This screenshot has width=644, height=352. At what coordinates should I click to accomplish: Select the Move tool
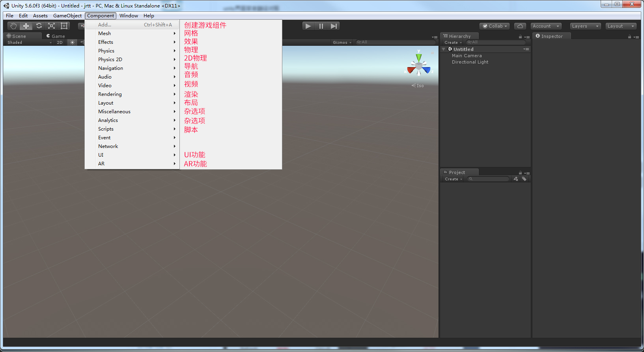(26, 26)
